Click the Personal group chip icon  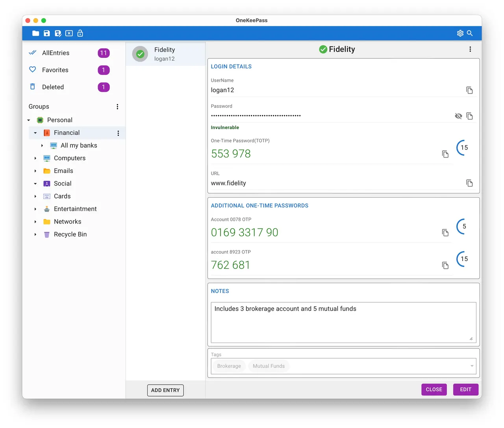[x=40, y=120]
